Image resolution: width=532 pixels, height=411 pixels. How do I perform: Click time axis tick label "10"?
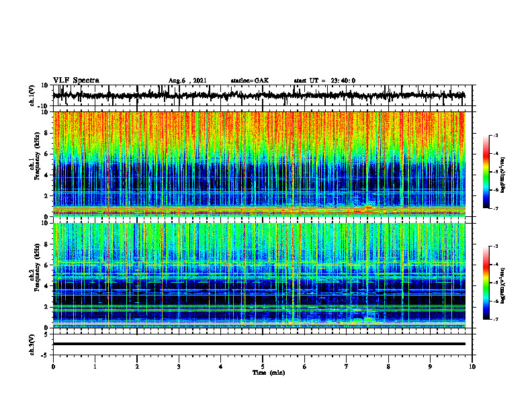pyautogui.click(x=472, y=367)
